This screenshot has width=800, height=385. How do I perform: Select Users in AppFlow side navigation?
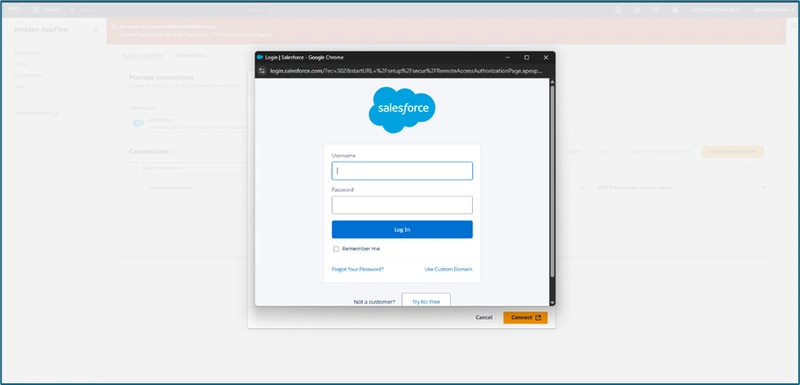tap(20, 87)
